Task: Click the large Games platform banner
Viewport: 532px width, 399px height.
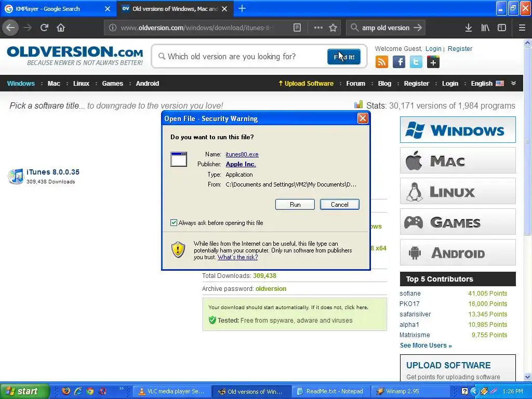Action: point(458,222)
